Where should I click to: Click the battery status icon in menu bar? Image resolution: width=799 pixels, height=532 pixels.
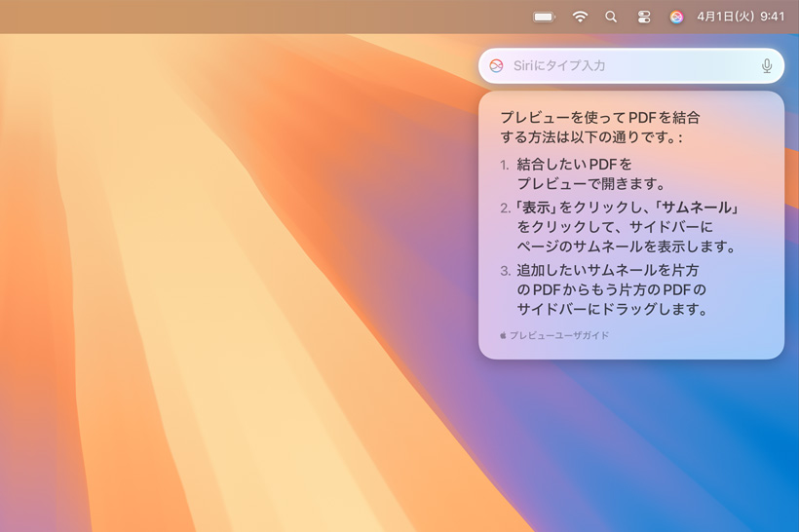544,17
